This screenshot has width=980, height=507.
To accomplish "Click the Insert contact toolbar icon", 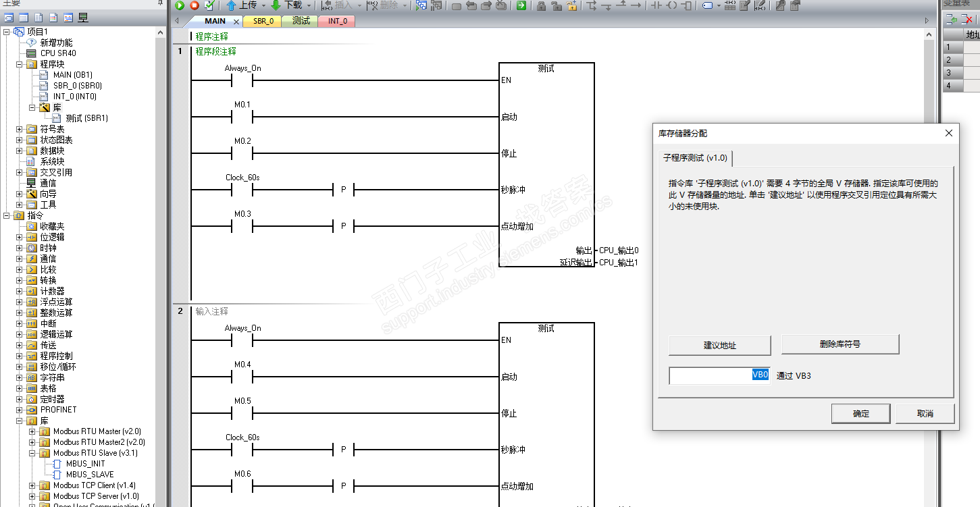I will pos(656,5).
